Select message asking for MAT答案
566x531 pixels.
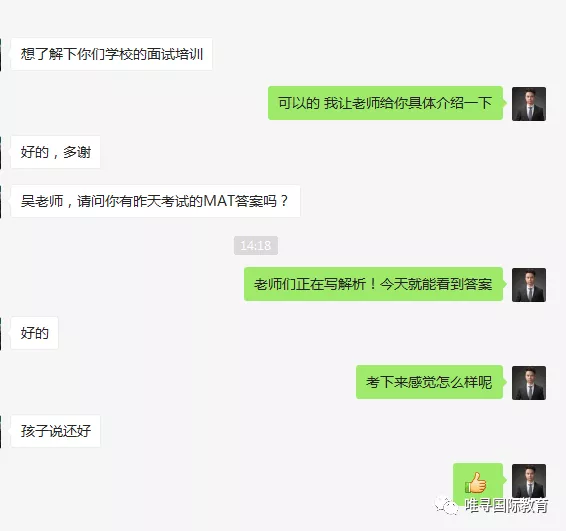click(156, 201)
